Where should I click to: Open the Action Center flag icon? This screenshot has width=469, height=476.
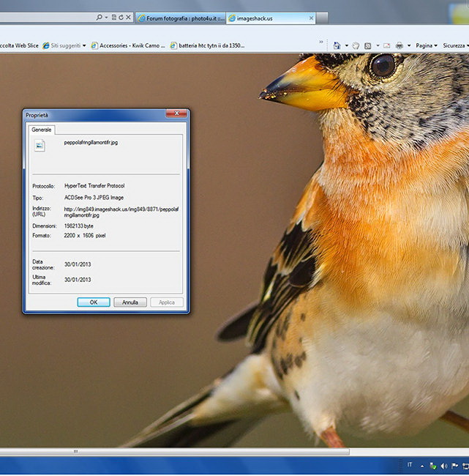(454, 466)
